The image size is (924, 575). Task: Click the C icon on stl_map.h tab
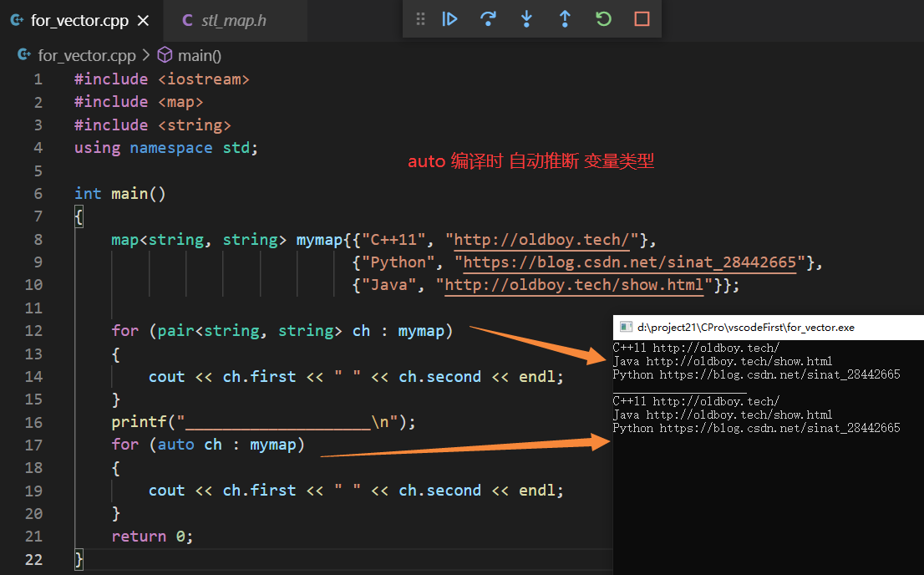tap(187, 20)
